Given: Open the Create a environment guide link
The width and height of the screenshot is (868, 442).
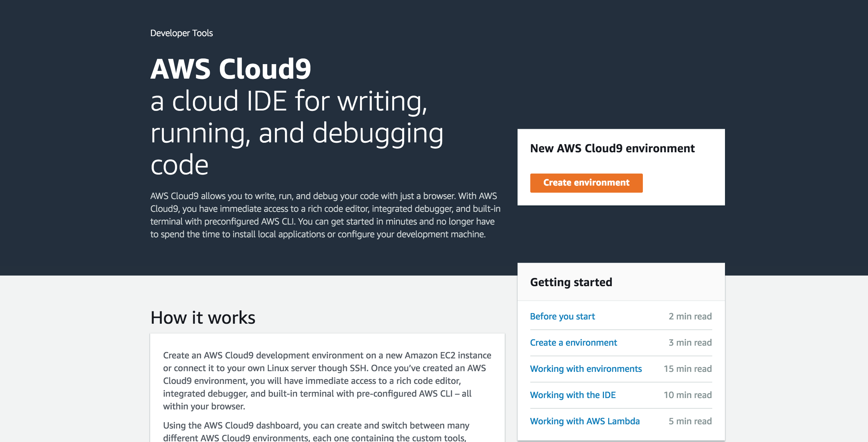Looking at the screenshot, I should pyautogui.click(x=573, y=342).
